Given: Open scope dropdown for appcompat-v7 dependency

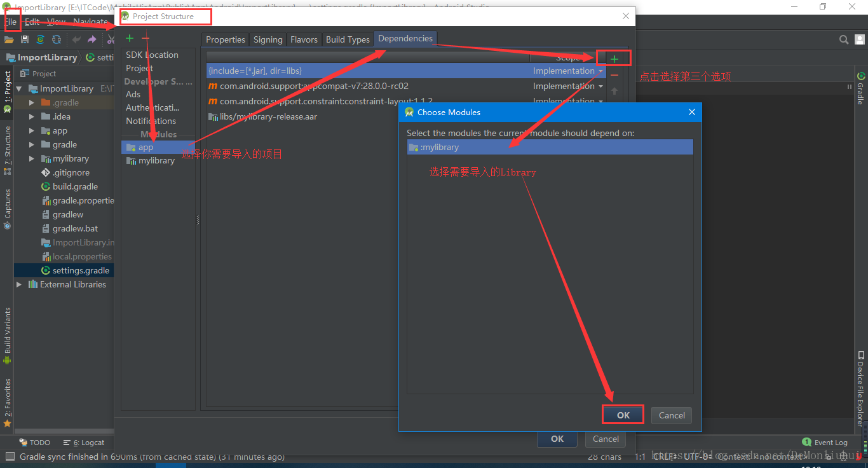Looking at the screenshot, I should point(600,86).
